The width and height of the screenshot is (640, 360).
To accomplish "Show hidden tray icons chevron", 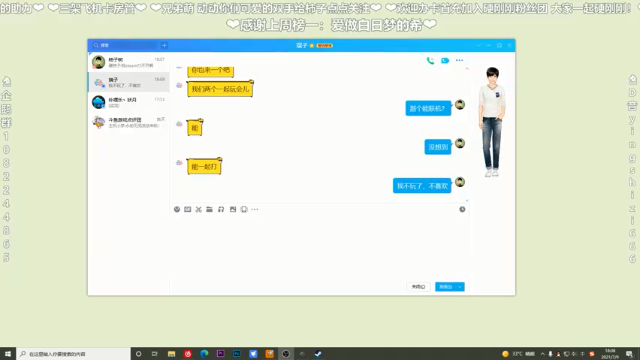I will [542, 354].
